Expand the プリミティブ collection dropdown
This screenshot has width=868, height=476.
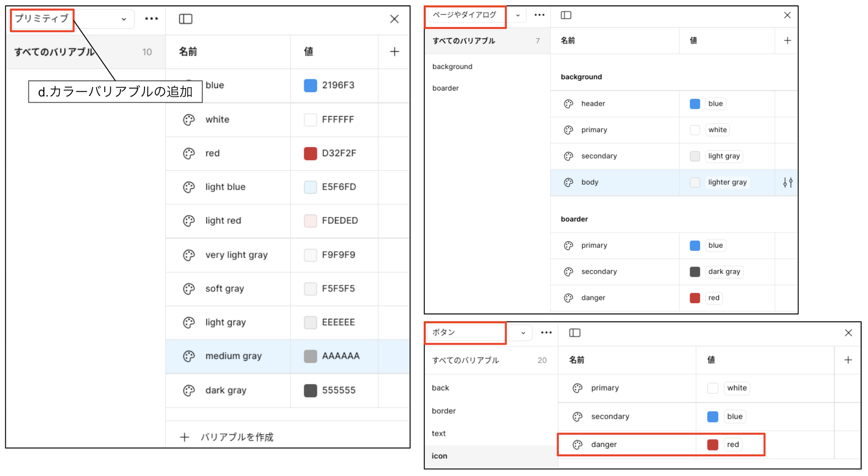click(124, 19)
